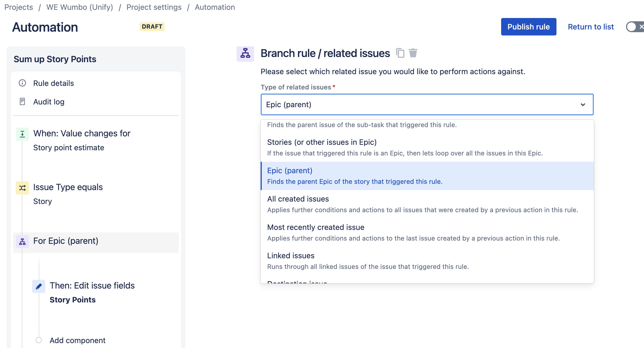Click the Audit log document icon
This screenshot has width=644, height=348.
point(22,101)
